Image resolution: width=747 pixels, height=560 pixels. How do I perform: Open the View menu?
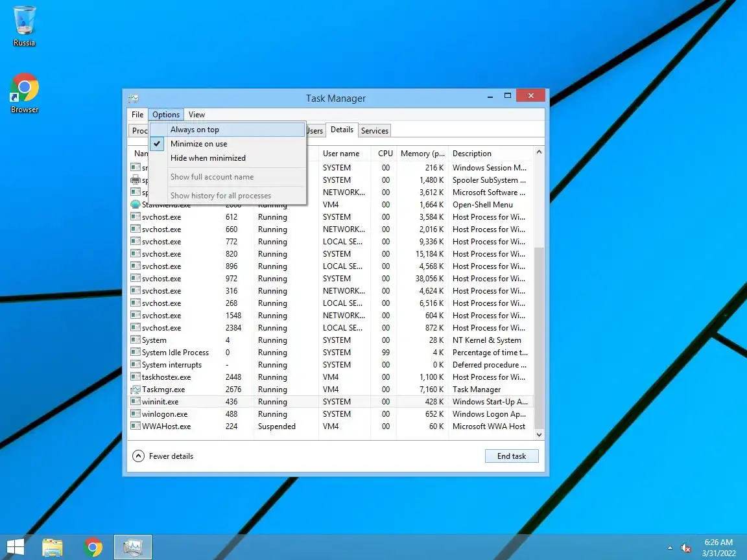click(196, 115)
